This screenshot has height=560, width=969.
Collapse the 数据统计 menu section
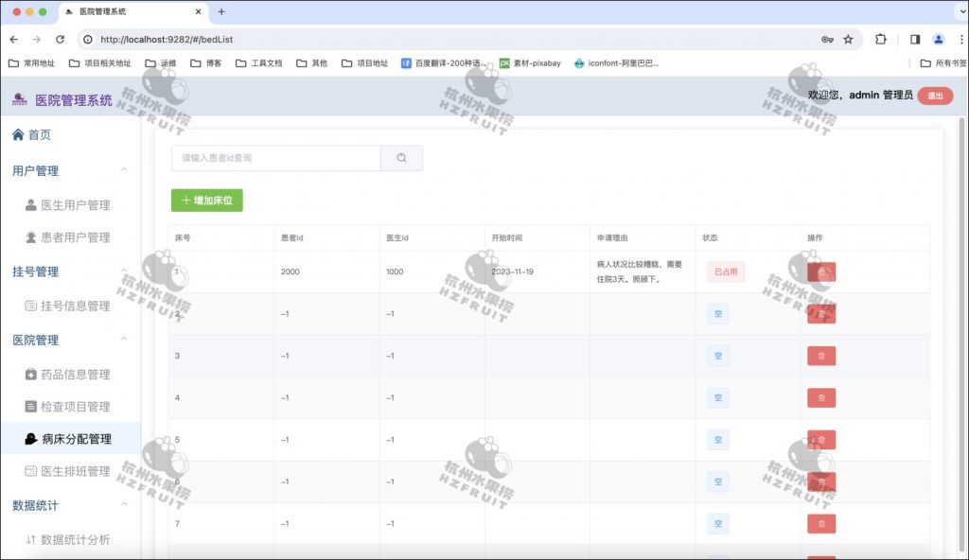pyautogui.click(x=124, y=505)
